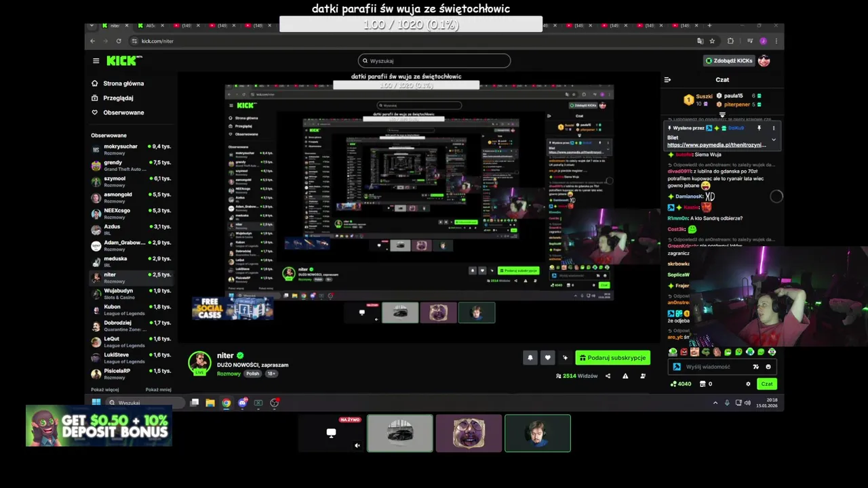
Task: Select the purple face thumbnail in the bottom strip
Action: pos(469,433)
